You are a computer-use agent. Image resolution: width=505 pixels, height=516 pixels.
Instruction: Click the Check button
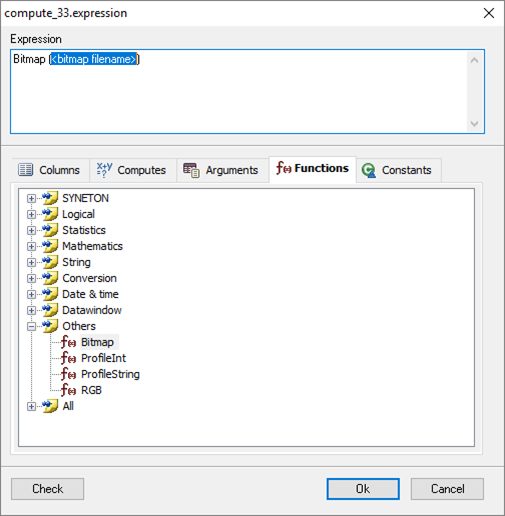coord(47,489)
